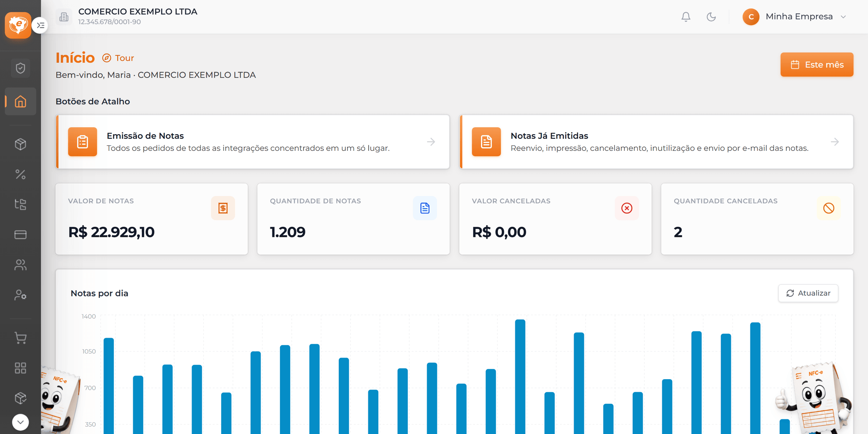This screenshot has height=434, width=868.
Task: Click the Início page title
Action: point(75,58)
